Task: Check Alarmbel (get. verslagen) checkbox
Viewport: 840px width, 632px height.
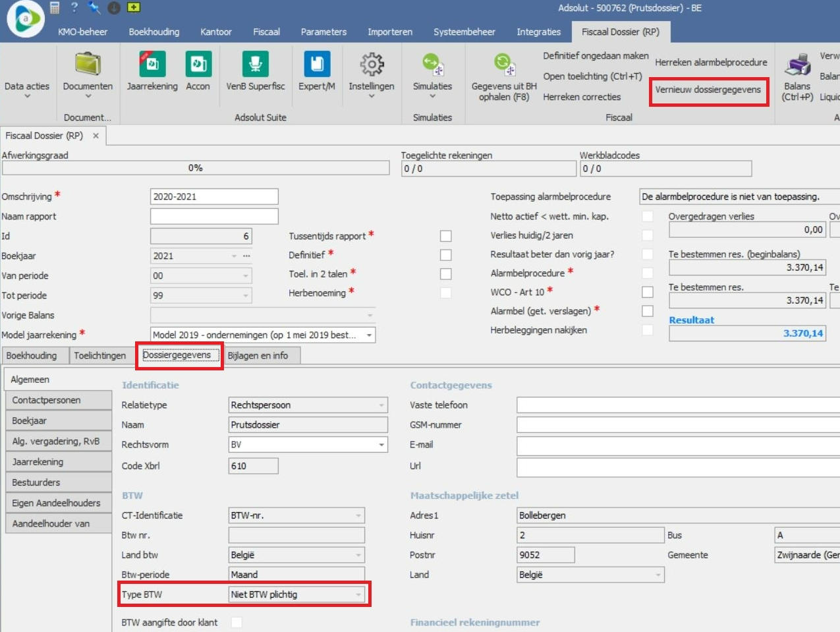Action: [x=648, y=310]
